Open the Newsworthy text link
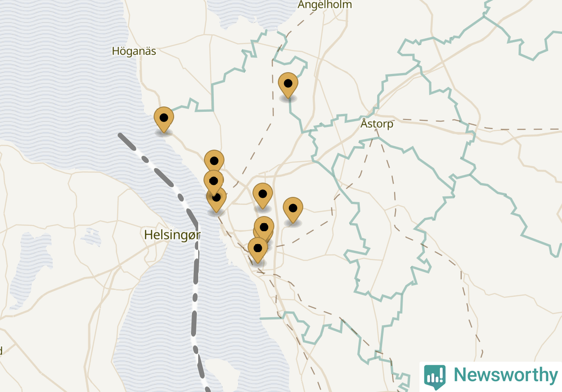The height and width of the screenshot is (392, 562). (x=505, y=375)
